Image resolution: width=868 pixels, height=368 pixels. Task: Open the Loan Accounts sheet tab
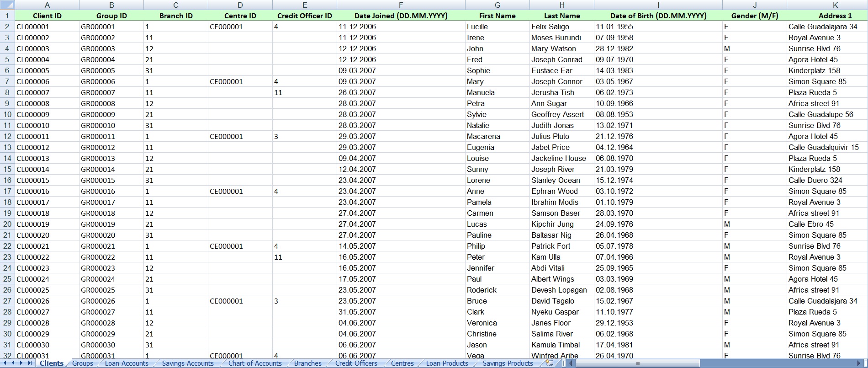127,363
